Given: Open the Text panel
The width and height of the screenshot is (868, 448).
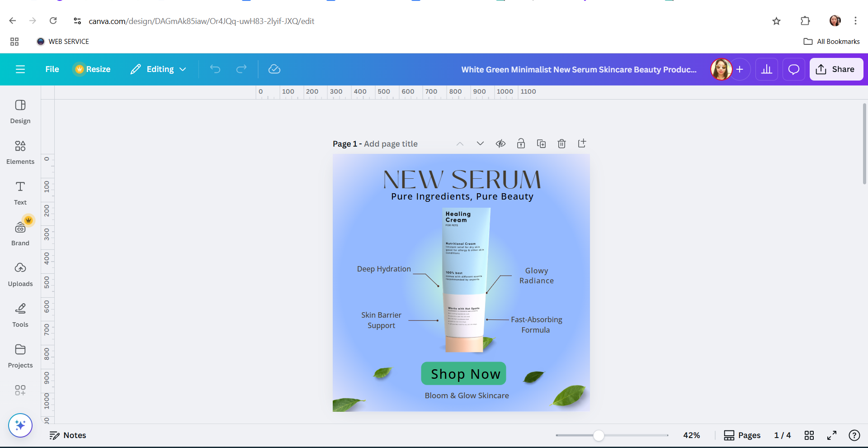Looking at the screenshot, I should (20, 193).
